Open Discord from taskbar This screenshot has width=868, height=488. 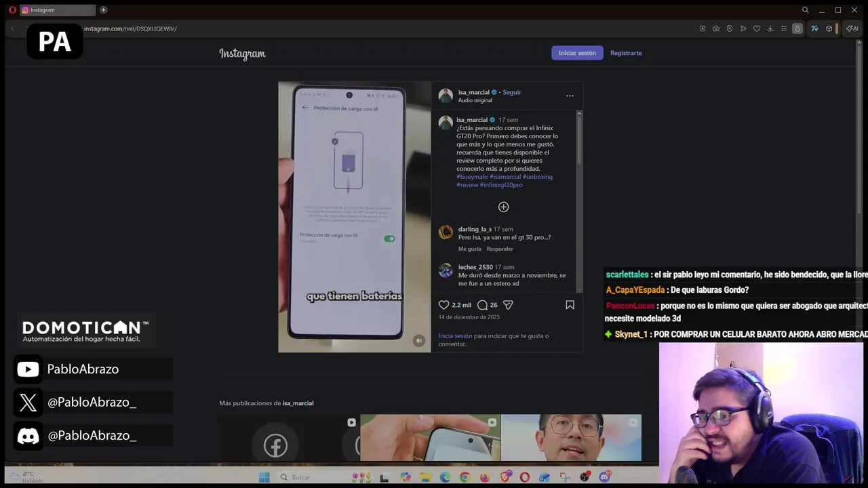[604, 477]
